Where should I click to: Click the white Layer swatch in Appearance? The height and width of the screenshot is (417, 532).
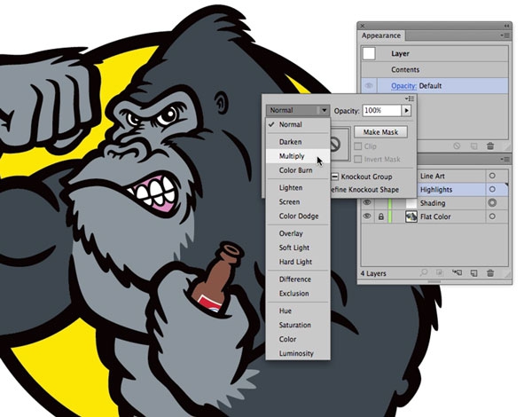[x=370, y=54]
